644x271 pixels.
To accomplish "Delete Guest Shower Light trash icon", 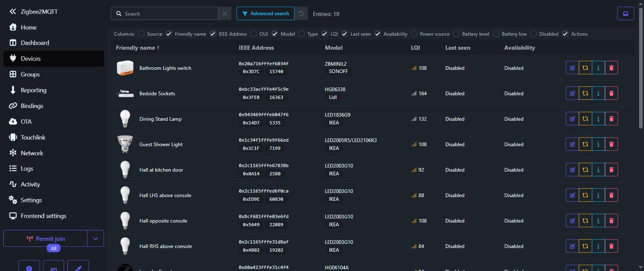I will coord(611,144).
